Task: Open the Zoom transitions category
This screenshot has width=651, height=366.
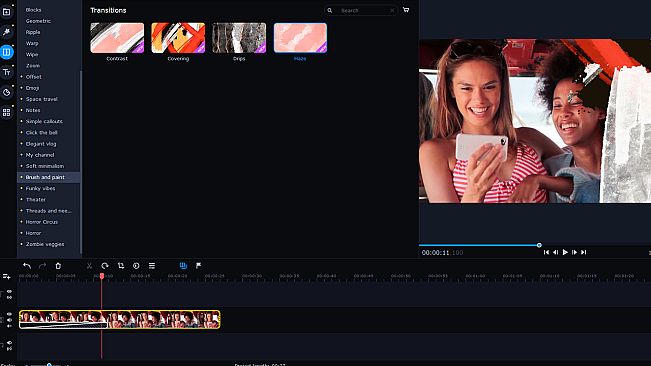Action: coord(33,66)
